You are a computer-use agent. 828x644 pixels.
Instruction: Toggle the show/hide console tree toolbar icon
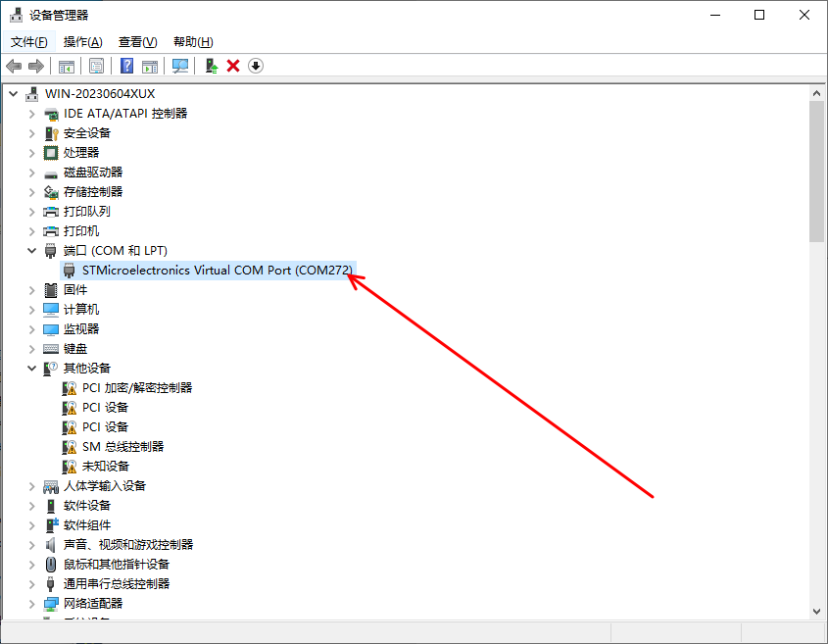[x=67, y=66]
